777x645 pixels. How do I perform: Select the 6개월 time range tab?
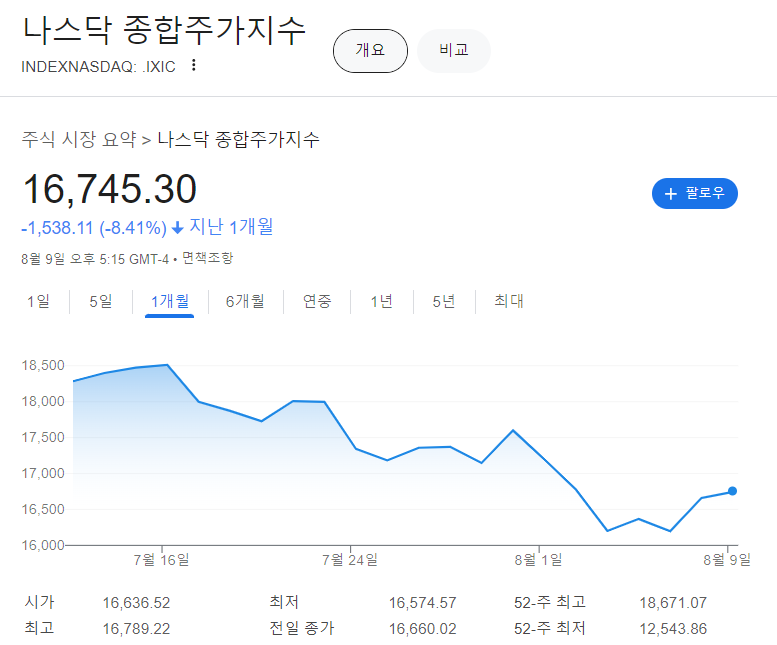point(245,301)
